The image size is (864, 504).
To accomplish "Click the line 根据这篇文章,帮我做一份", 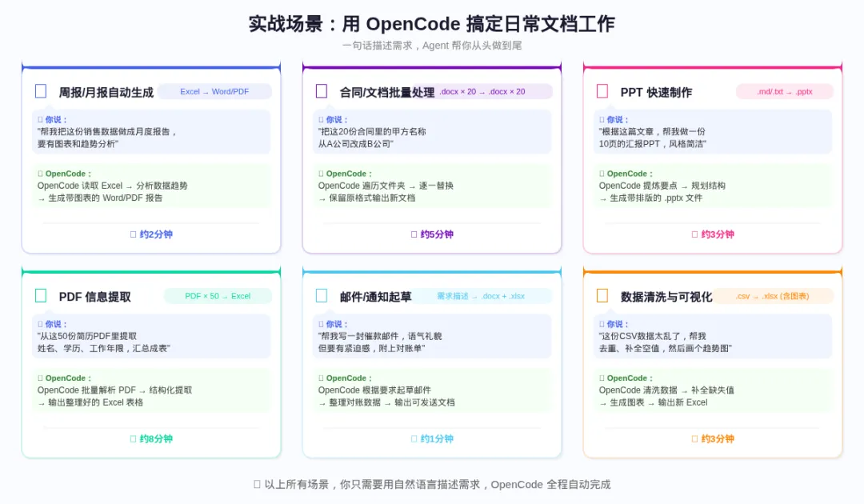I will 652,132.
